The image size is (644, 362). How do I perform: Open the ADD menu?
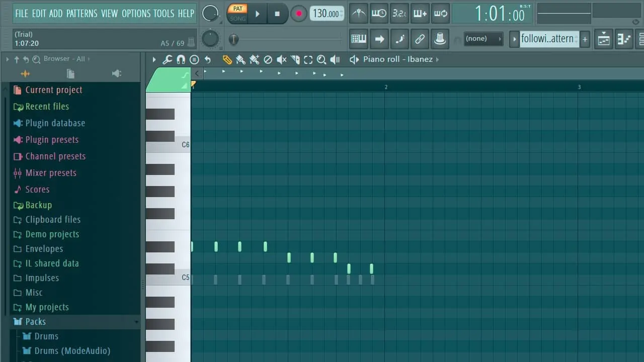click(56, 14)
